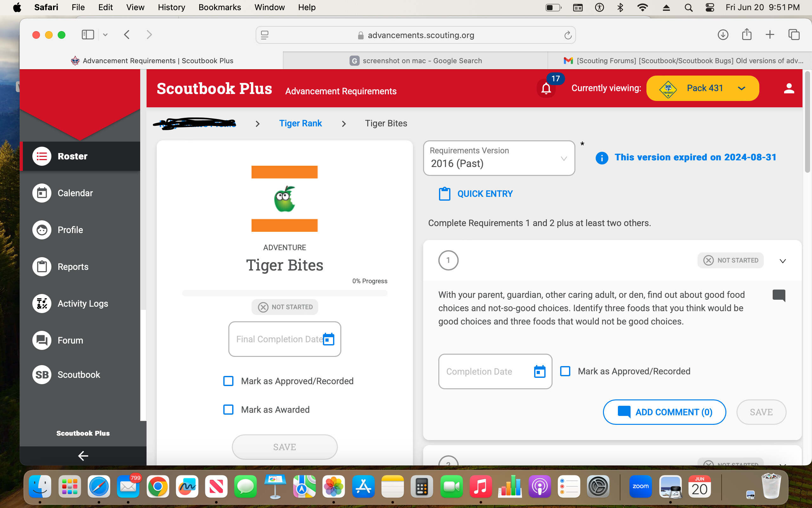Open Google Chrome from the Dock

point(158,486)
